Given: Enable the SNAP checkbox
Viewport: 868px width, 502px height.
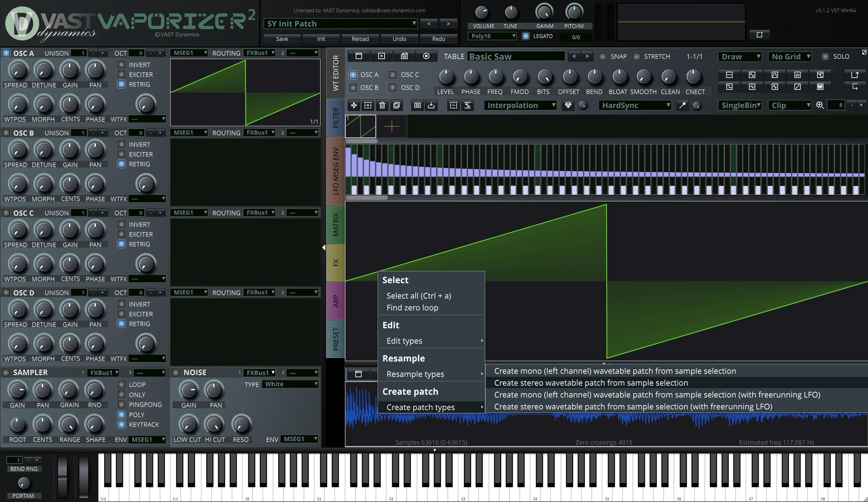Looking at the screenshot, I should tap(603, 57).
